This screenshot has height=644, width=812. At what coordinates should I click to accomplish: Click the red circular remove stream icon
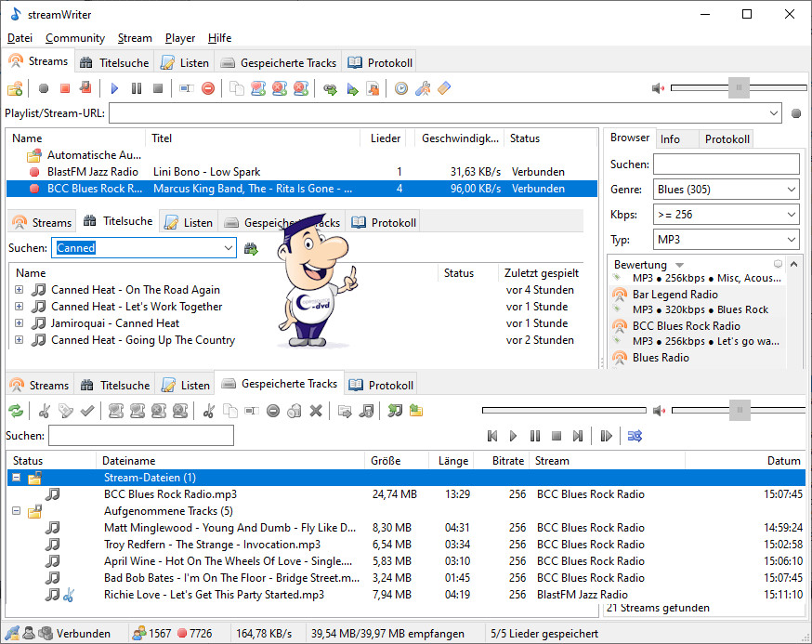(208, 88)
